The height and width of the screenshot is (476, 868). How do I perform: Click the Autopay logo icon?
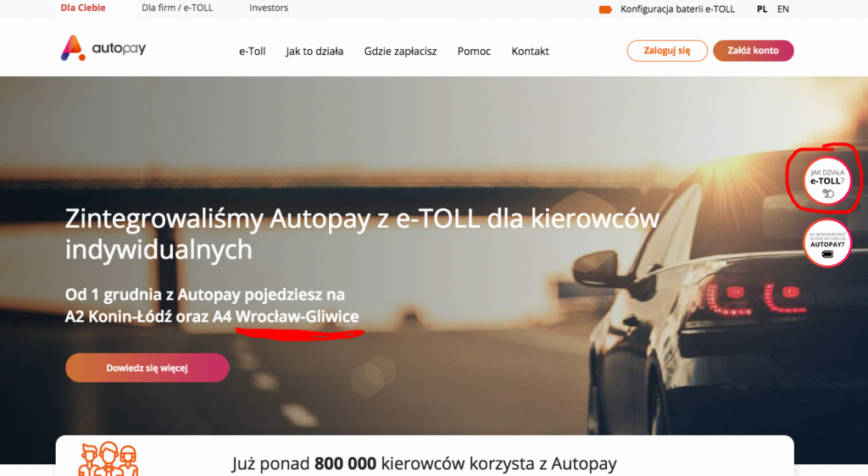[x=73, y=48]
